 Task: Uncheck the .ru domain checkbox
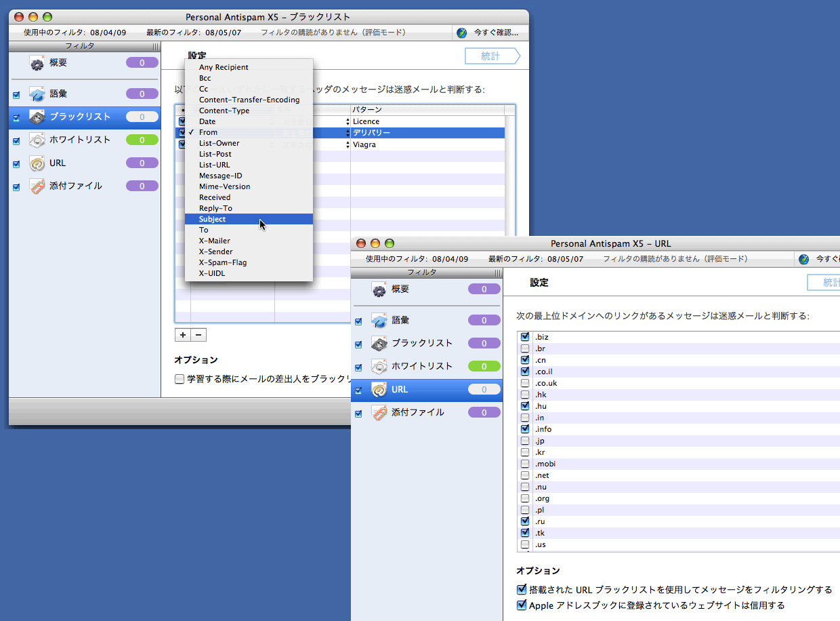(525, 521)
